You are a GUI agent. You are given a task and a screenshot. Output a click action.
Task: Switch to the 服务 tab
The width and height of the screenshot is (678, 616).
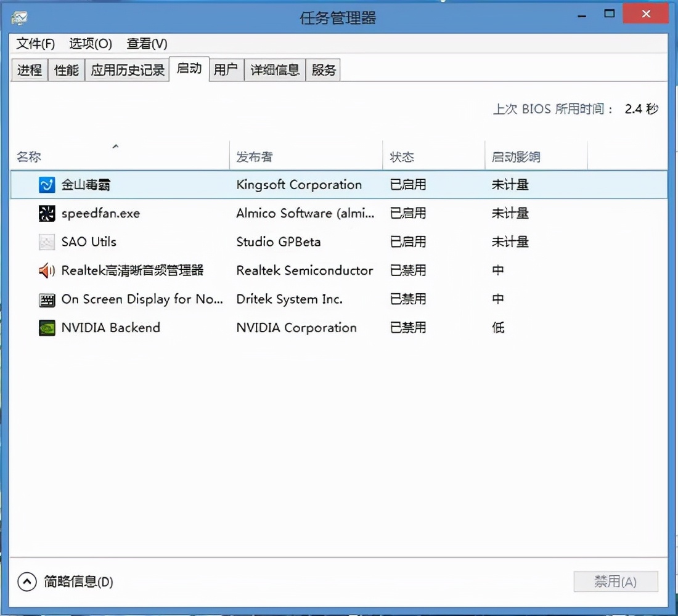323,70
